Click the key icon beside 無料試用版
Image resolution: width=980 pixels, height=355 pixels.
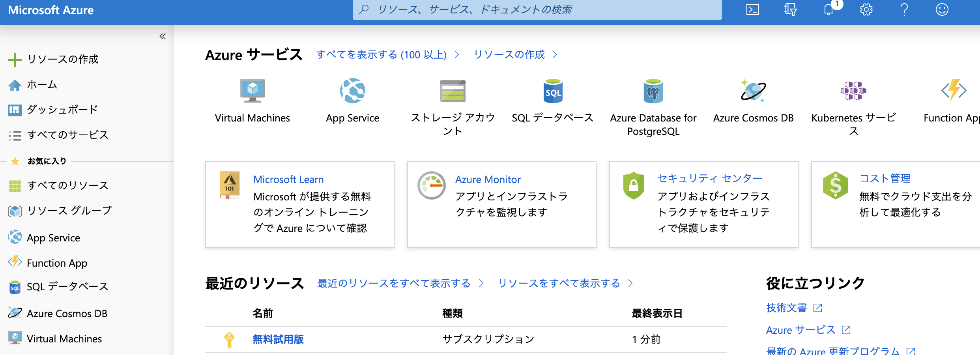229,340
